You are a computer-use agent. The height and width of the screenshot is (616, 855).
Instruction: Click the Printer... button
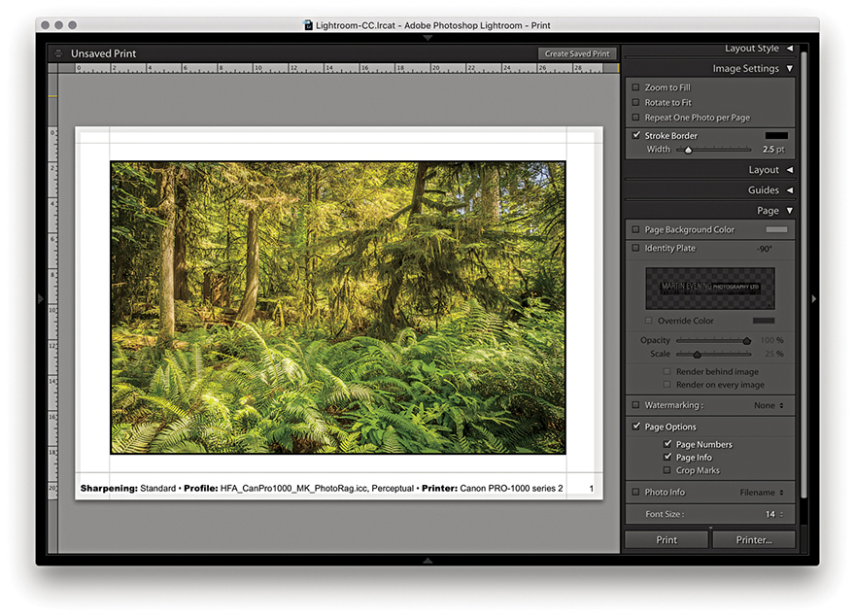click(x=753, y=539)
